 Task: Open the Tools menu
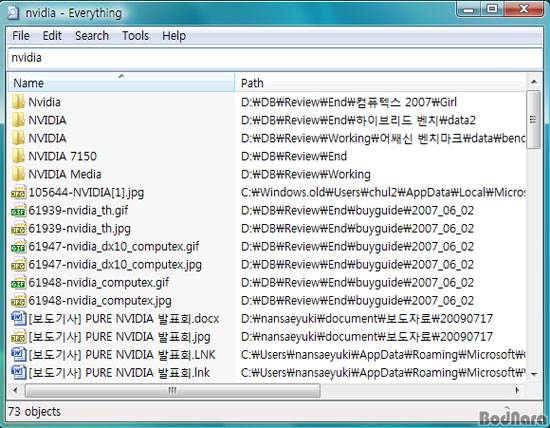coord(135,35)
